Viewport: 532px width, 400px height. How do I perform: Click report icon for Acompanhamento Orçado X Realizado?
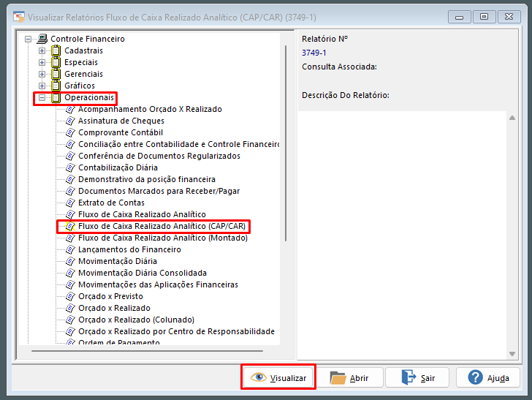tap(70, 110)
